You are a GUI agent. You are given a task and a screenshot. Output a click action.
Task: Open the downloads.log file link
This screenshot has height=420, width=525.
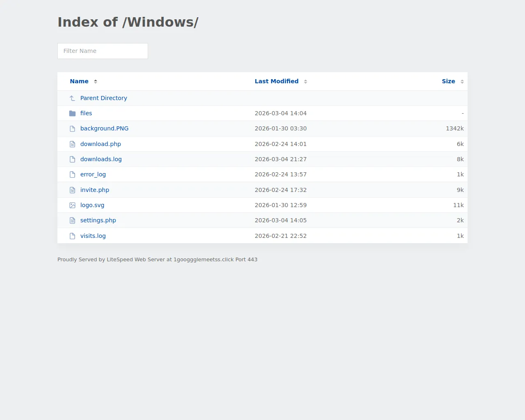[x=101, y=159]
